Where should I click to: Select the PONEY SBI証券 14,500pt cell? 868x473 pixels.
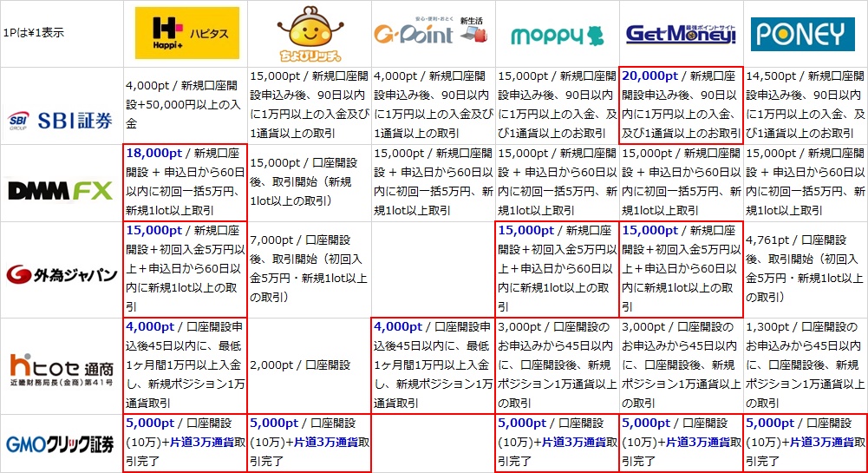806,106
